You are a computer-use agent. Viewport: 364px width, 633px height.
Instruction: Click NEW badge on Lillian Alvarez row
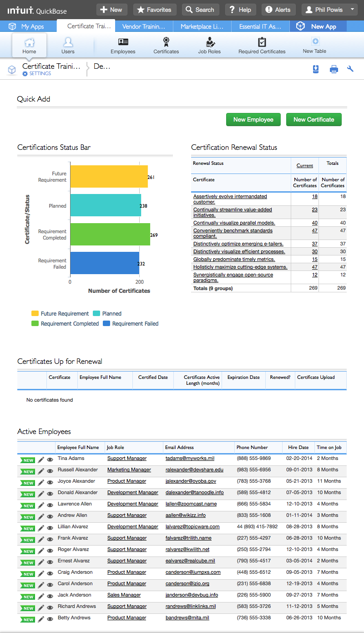point(27,528)
